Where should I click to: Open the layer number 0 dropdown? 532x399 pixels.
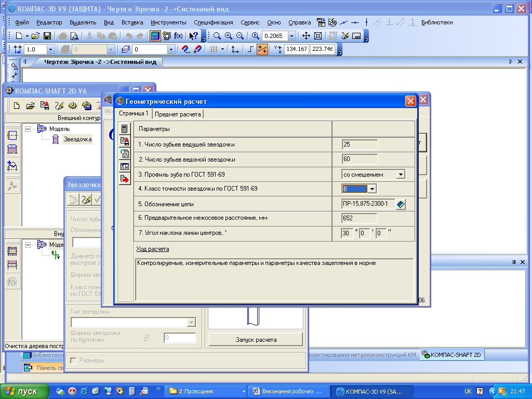[171, 49]
